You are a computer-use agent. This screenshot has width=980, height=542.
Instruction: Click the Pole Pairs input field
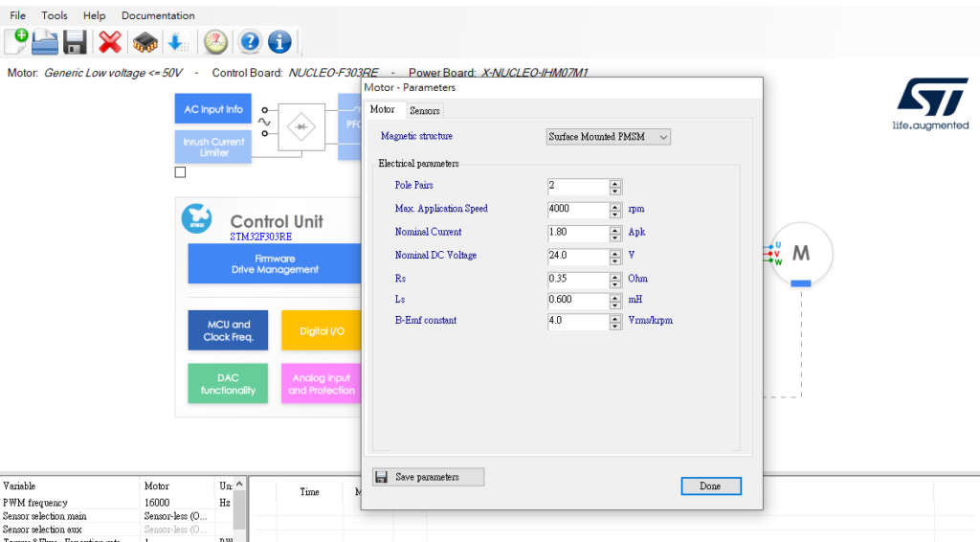pos(579,187)
